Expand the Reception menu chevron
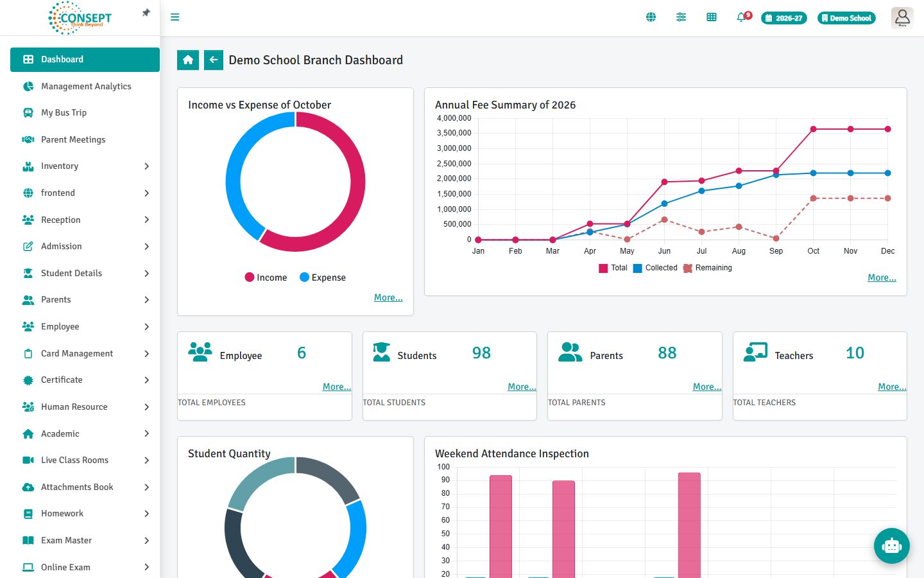The image size is (924, 578). [146, 220]
